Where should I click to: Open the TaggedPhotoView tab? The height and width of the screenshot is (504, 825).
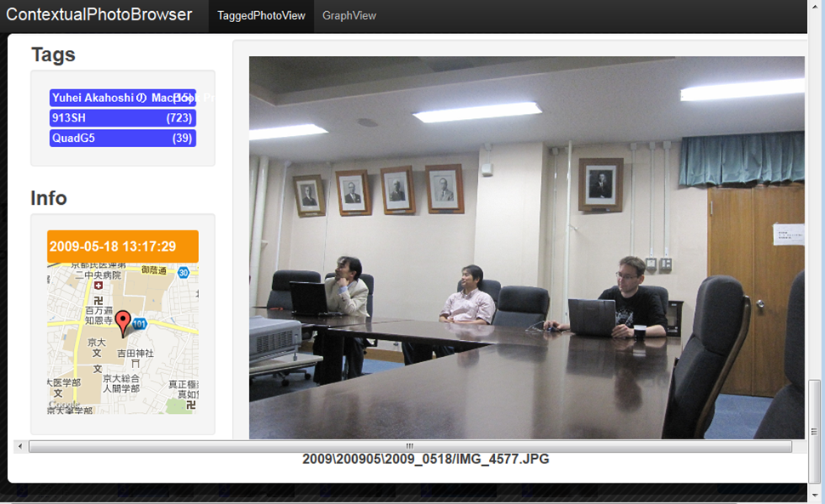click(x=261, y=16)
